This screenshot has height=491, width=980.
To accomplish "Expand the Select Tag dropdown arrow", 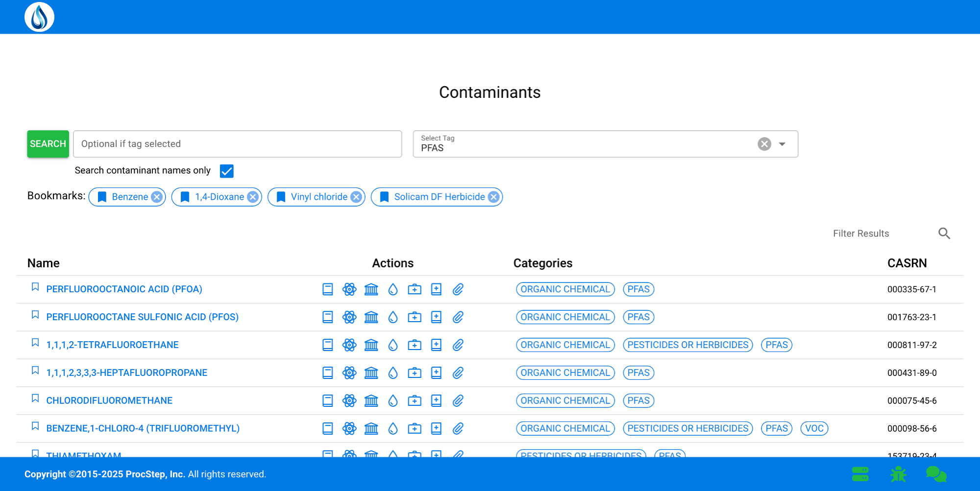I will (x=782, y=144).
